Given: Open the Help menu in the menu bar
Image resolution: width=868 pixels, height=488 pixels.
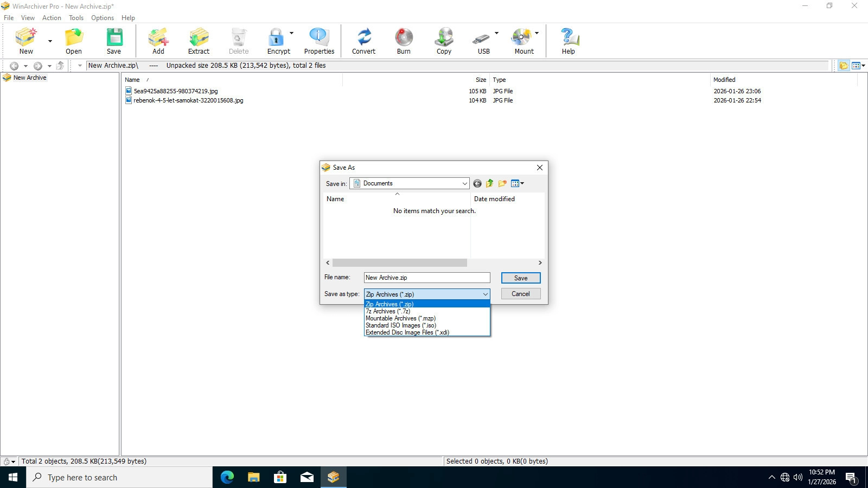Looking at the screenshot, I should coord(128,18).
